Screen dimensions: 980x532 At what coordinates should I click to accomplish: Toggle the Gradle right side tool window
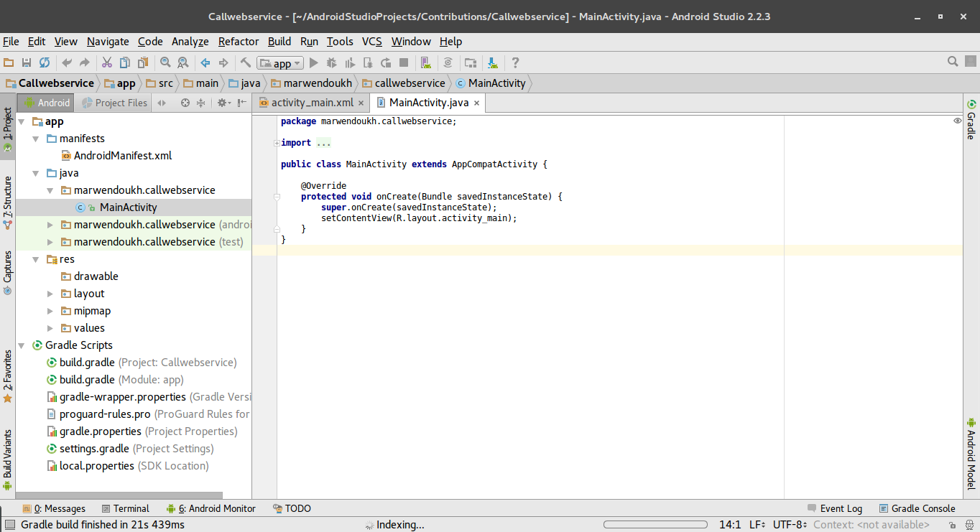[971, 120]
